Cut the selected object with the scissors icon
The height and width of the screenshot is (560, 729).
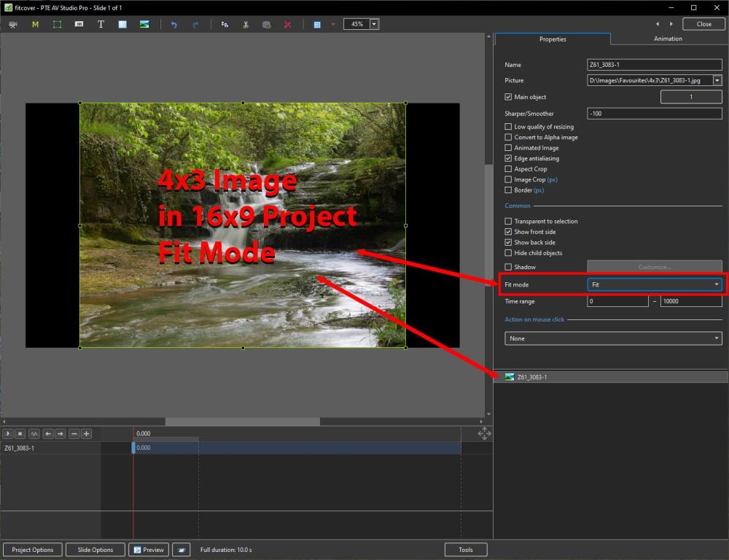coord(246,24)
